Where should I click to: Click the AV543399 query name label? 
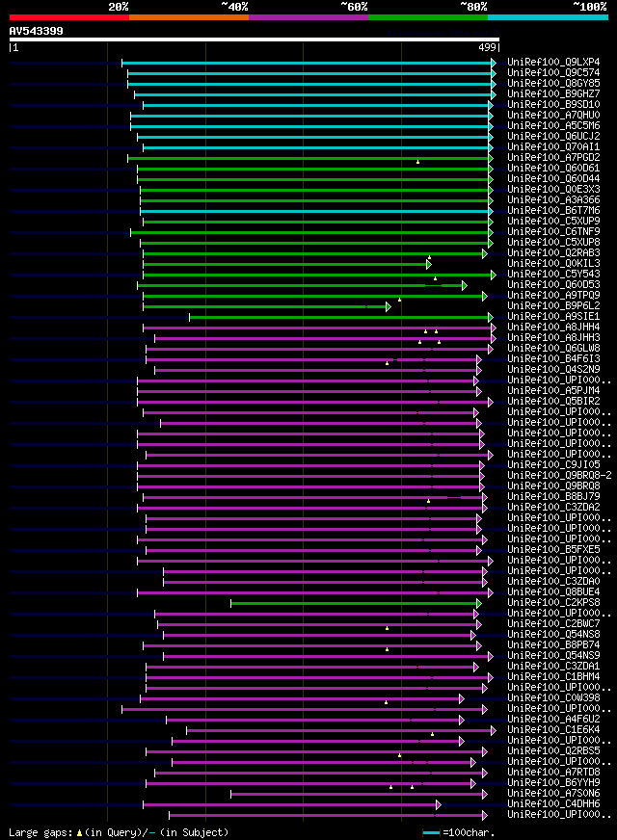[36, 31]
